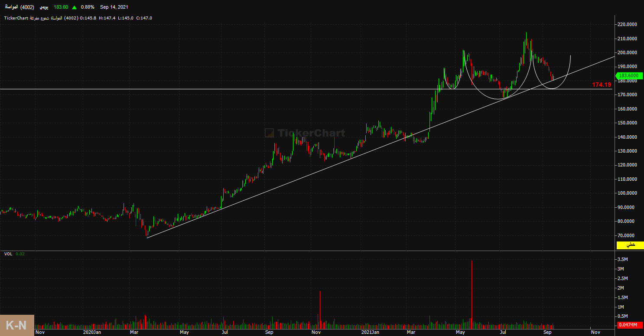Image resolution: width=644 pixels, height=336 pixels.
Task: Click the green up-arrow price change indicator
Action: coord(75,7)
